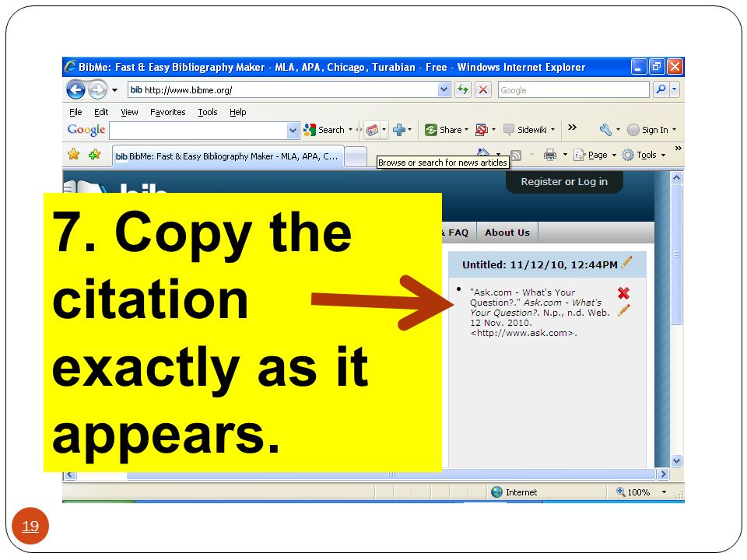
Task: Click the magnifying glass search icon
Action: 661,89
